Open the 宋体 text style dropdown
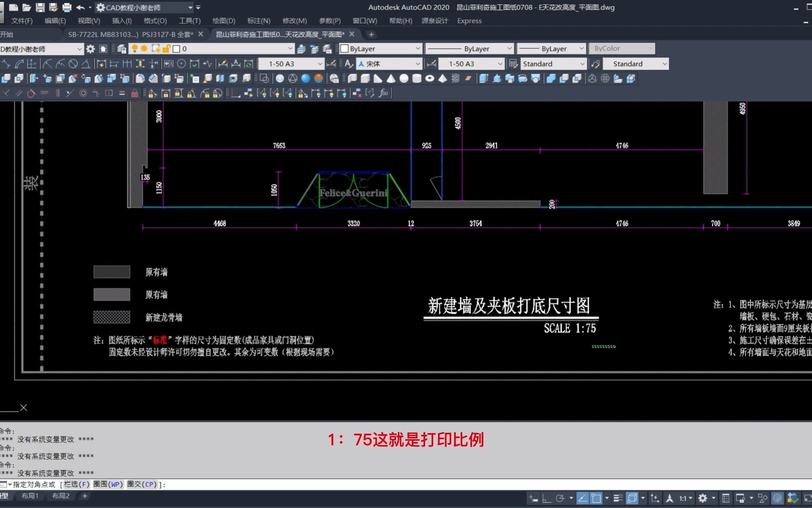812x508 pixels. point(418,64)
